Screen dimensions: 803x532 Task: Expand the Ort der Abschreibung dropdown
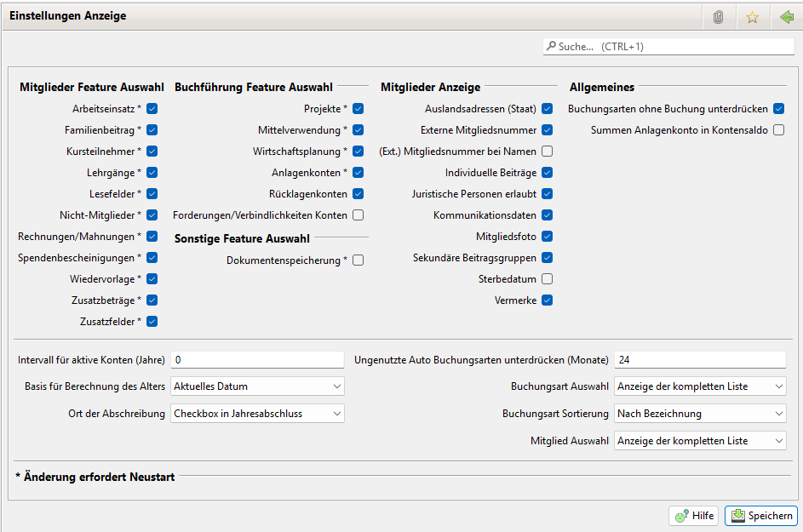(x=257, y=414)
